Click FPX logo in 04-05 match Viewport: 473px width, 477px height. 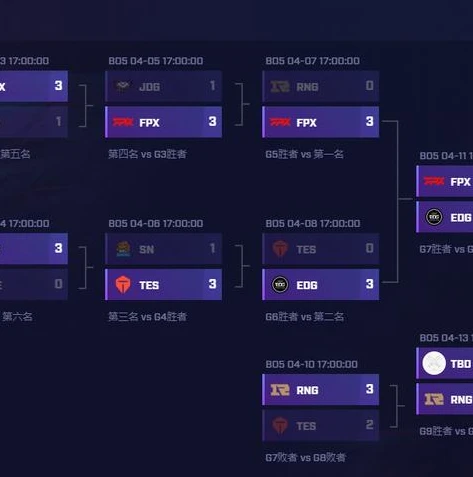coord(123,122)
